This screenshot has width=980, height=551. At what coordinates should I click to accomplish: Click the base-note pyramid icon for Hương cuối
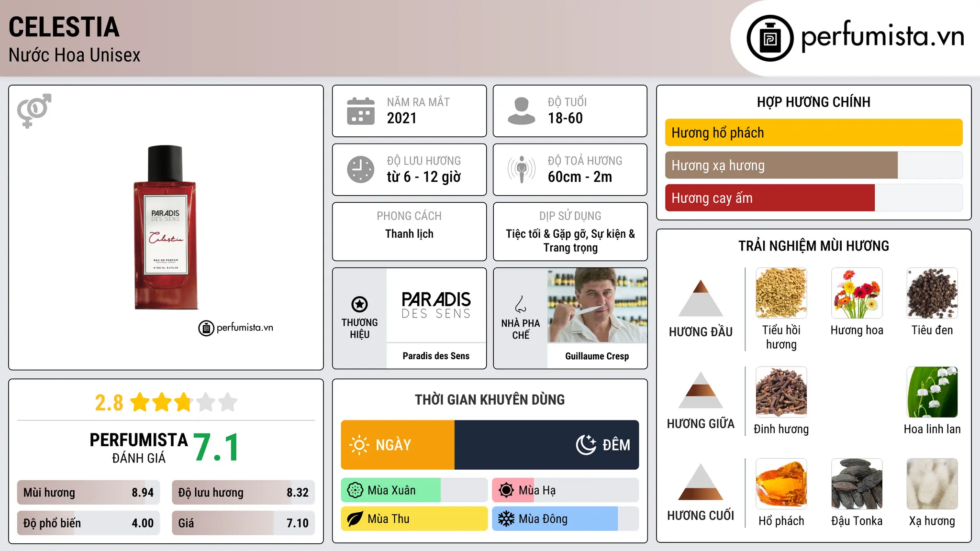click(701, 482)
